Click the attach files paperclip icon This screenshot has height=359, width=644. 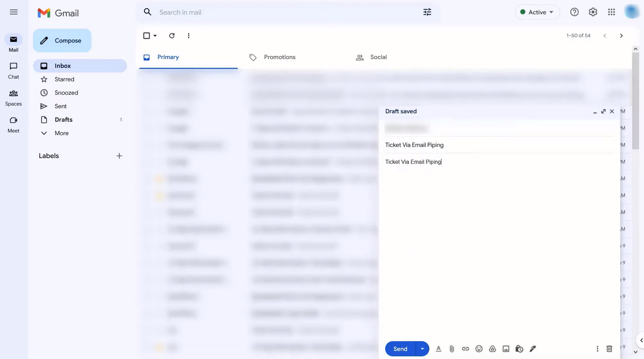pos(452,349)
